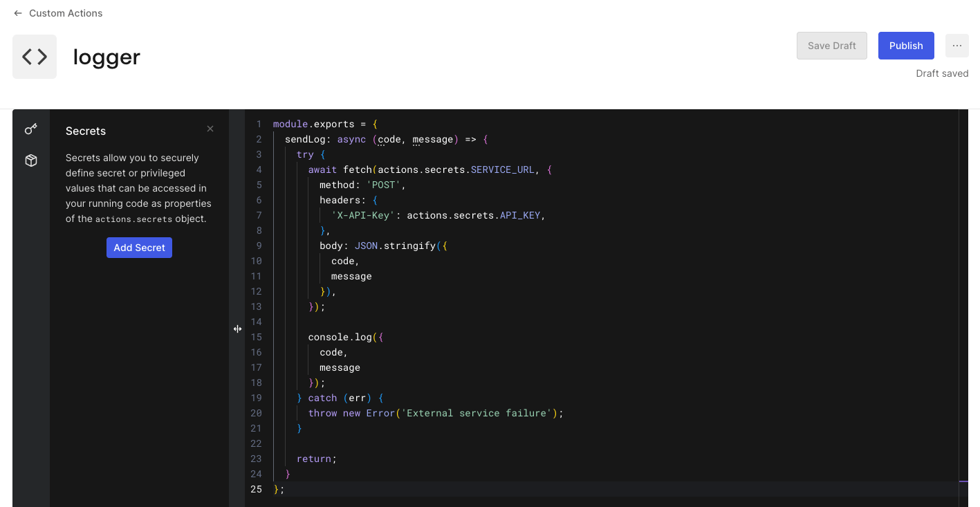This screenshot has height=507, width=980.
Task: Click the Add Secret button
Action: [x=139, y=248]
